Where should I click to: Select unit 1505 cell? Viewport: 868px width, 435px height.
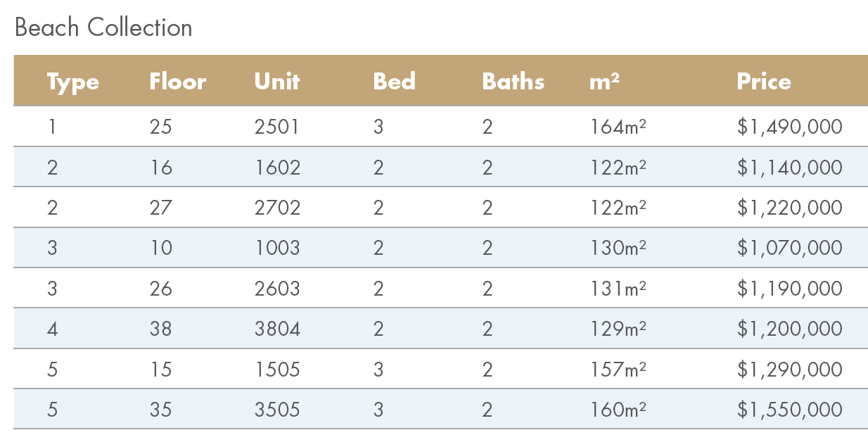277,369
